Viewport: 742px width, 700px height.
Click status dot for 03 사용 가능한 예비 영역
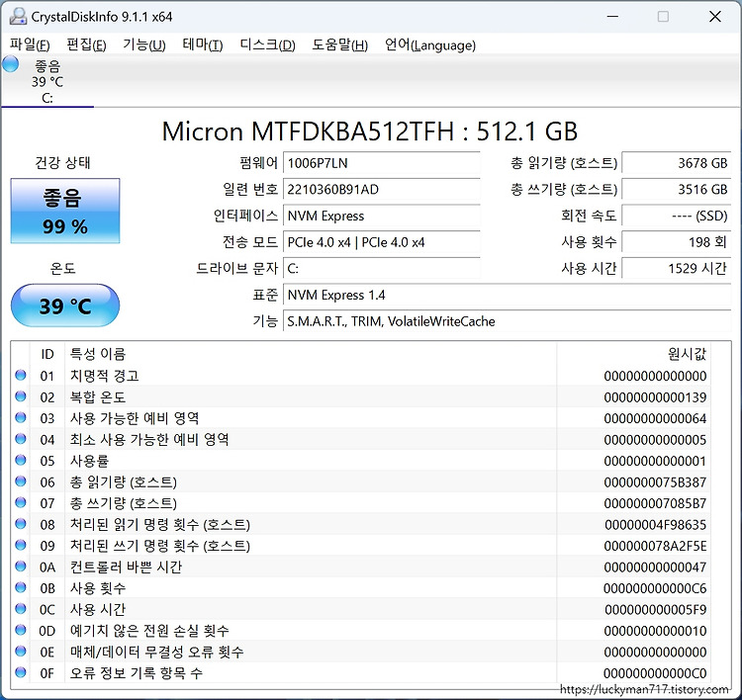click(21, 417)
